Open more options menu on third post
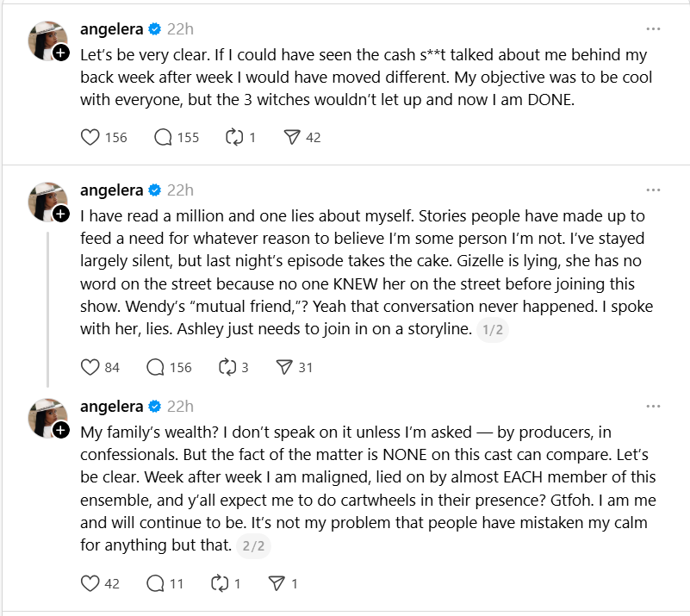This screenshot has width=690, height=616. (653, 407)
